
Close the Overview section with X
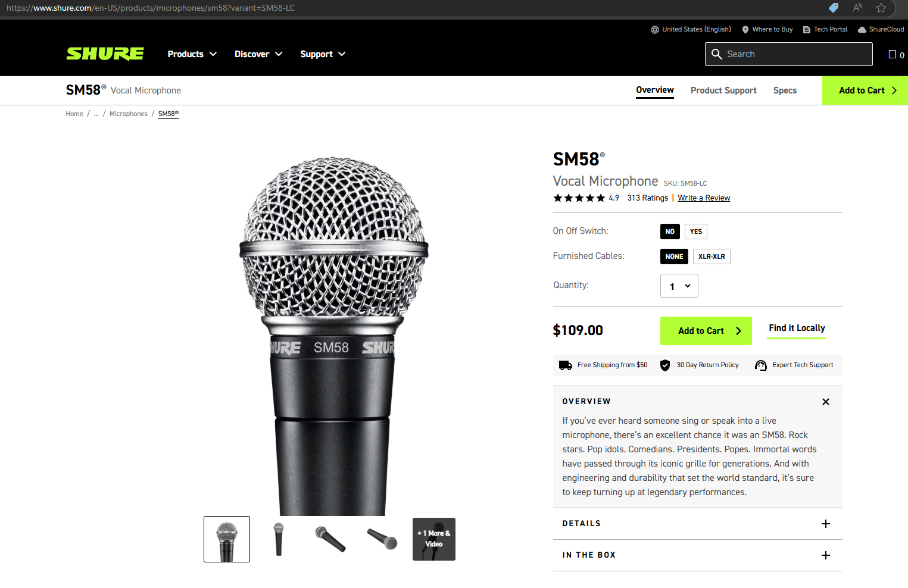(x=825, y=402)
